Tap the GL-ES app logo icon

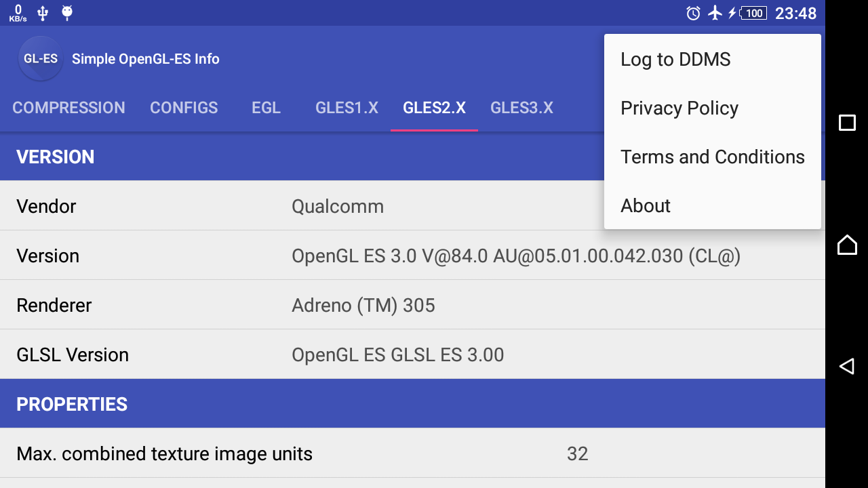point(41,58)
